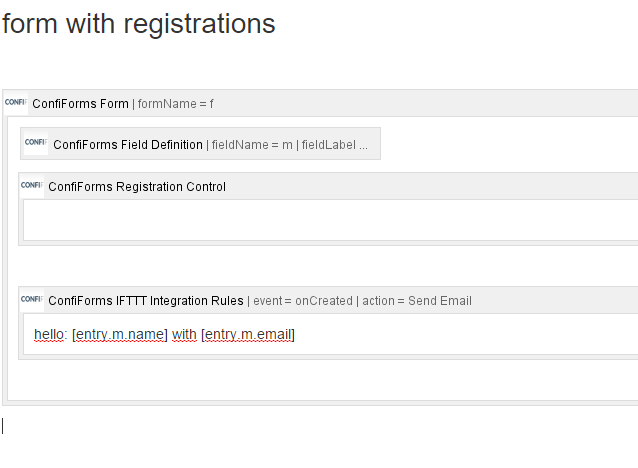
Task: Click the ConfiForms IFTTT Integration Rules title
Action: pos(146,301)
